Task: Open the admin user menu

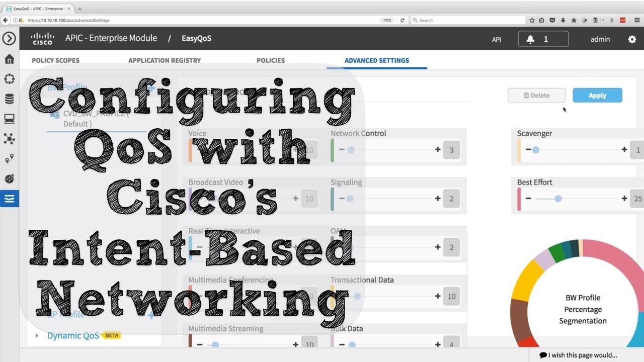Action: tap(600, 39)
